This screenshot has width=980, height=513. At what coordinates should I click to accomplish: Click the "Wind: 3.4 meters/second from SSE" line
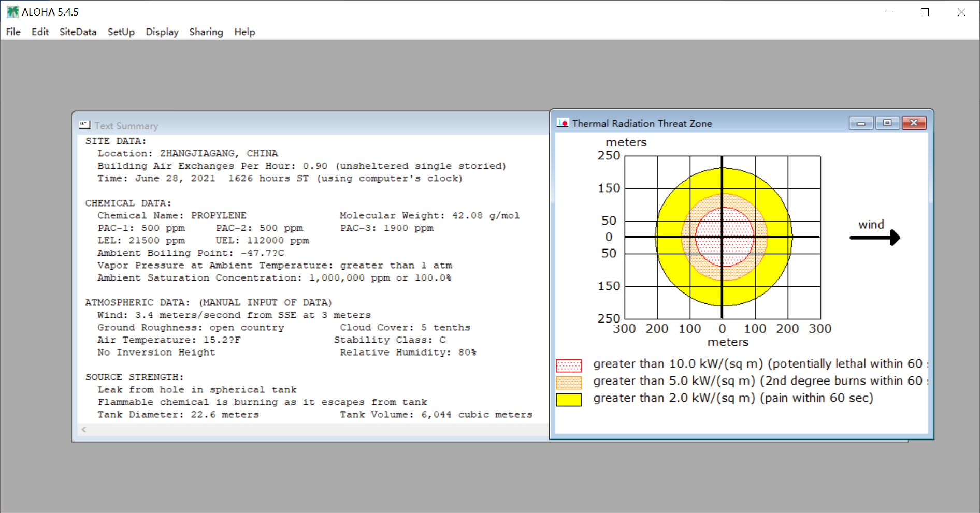click(234, 315)
